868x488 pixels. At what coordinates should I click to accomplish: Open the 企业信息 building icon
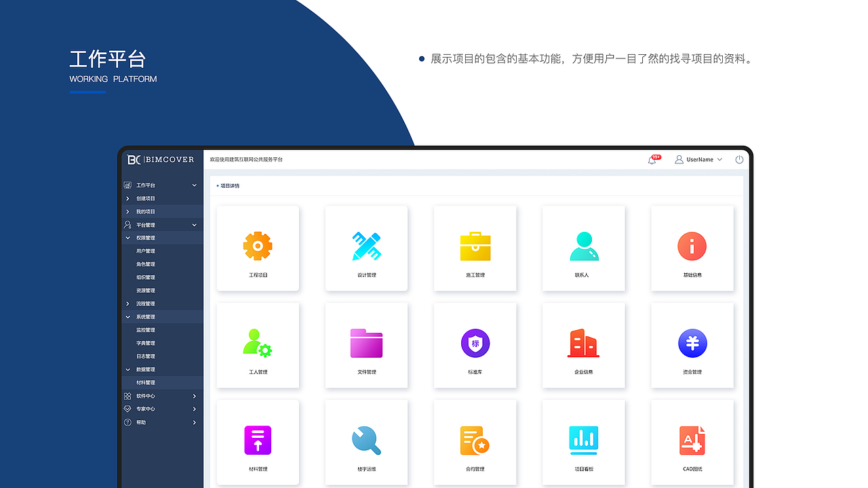583,343
